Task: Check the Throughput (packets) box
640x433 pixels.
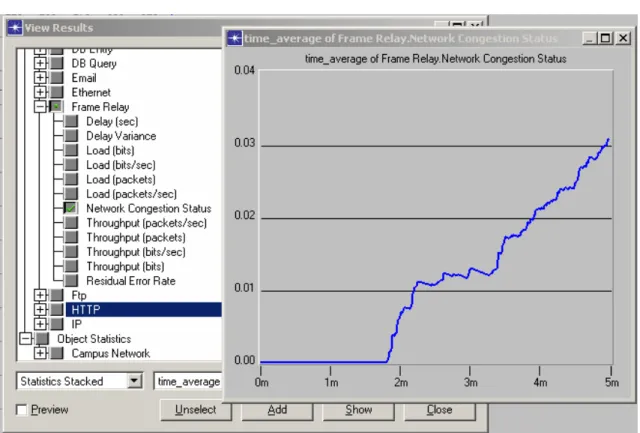Action: pyautogui.click(x=71, y=237)
